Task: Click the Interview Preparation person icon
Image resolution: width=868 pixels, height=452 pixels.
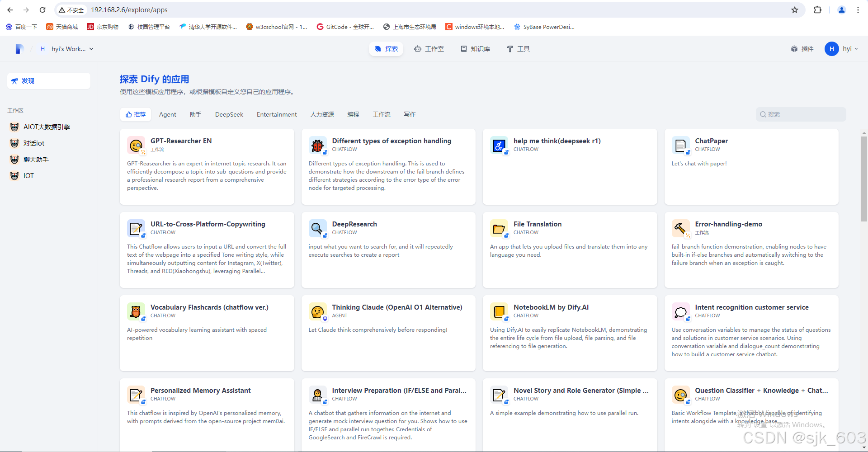Action: click(317, 395)
